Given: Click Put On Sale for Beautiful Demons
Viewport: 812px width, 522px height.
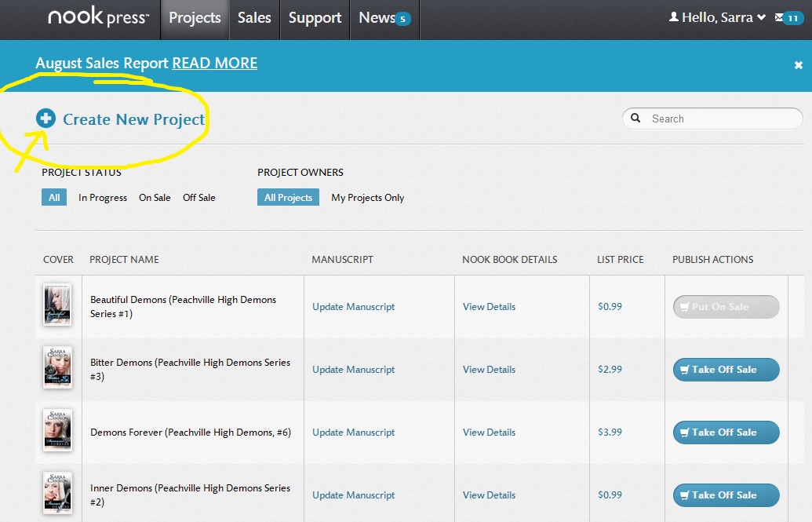Looking at the screenshot, I should coord(726,307).
